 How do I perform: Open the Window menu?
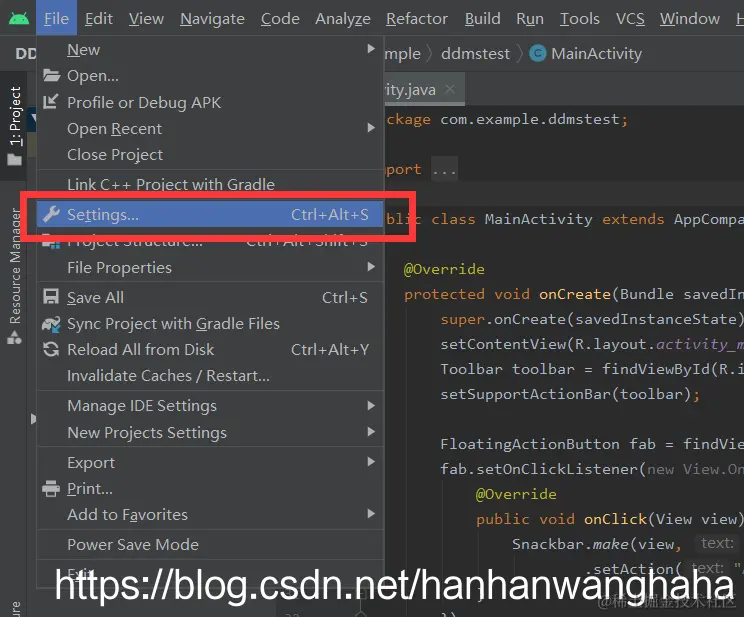(x=689, y=19)
